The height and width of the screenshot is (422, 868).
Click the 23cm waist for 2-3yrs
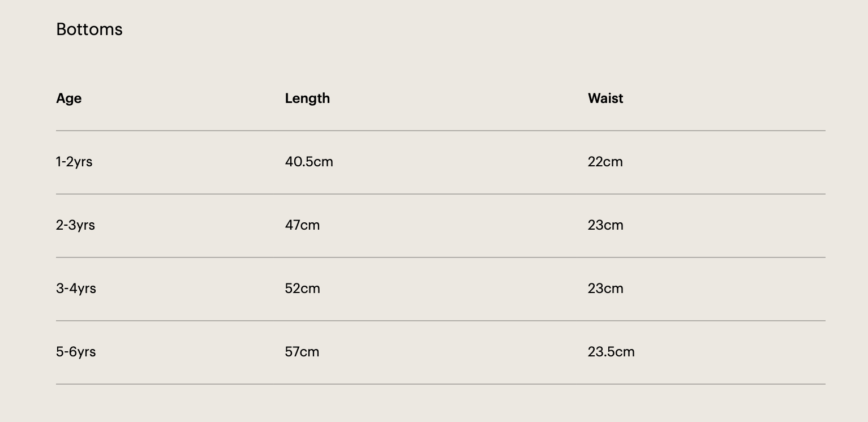click(605, 225)
